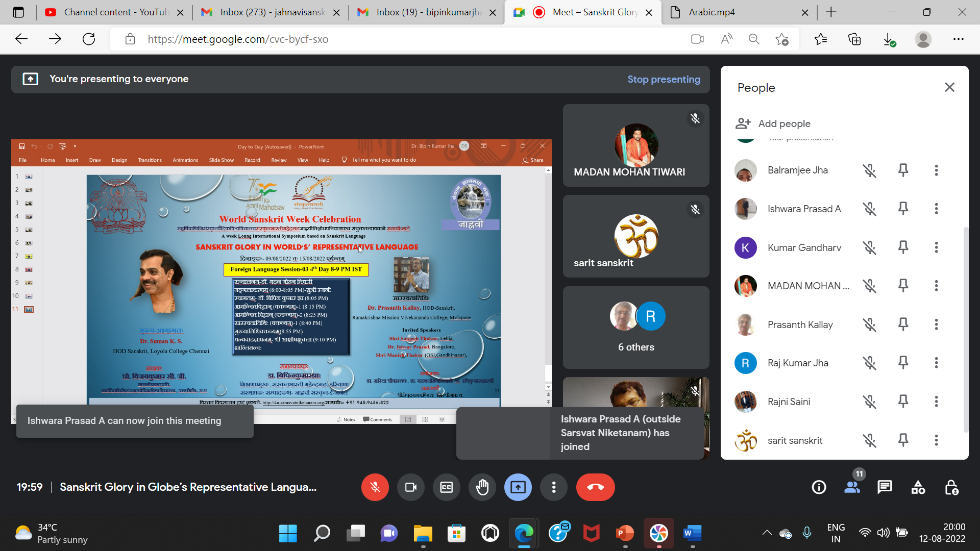Screen dimensions: 980x551
Task: Pin Kumar Gandharv to the screen
Action: pos(903,247)
